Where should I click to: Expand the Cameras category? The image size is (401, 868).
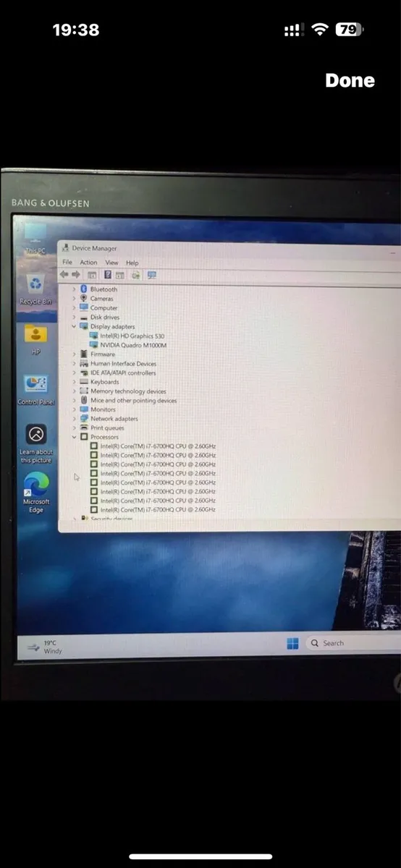(x=74, y=299)
